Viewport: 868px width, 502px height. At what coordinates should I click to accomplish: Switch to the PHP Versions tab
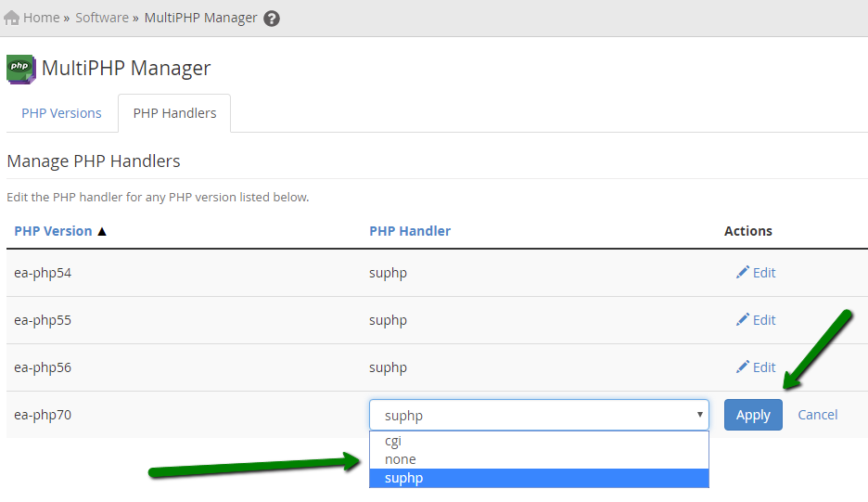[x=61, y=113]
